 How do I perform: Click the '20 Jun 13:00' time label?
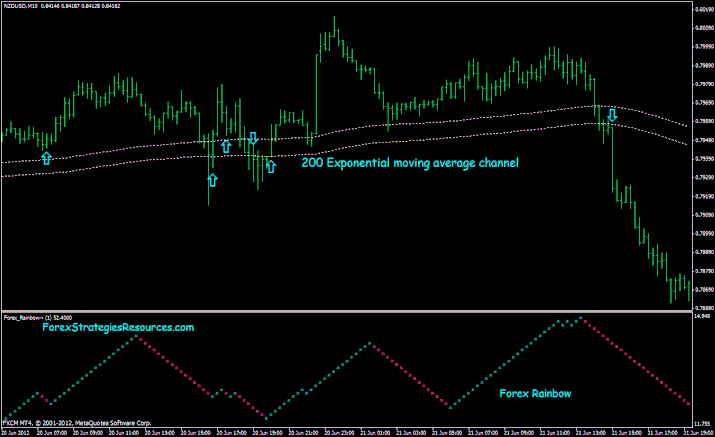(x=160, y=432)
